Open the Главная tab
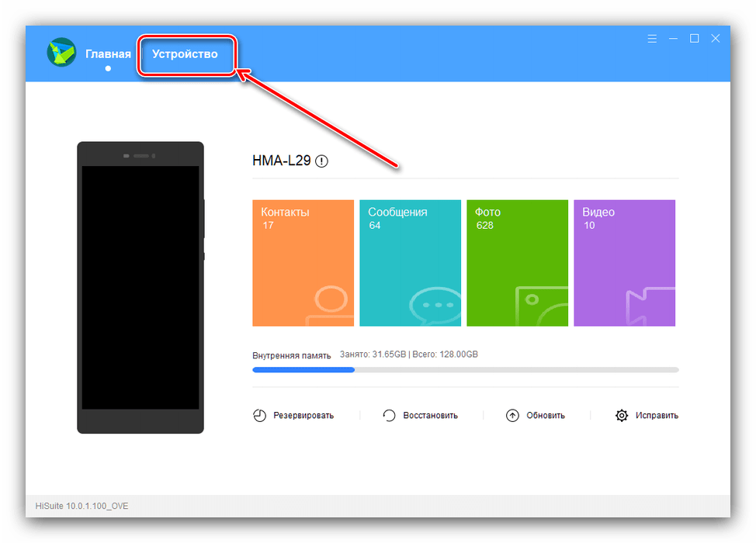 (x=108, y=54)
